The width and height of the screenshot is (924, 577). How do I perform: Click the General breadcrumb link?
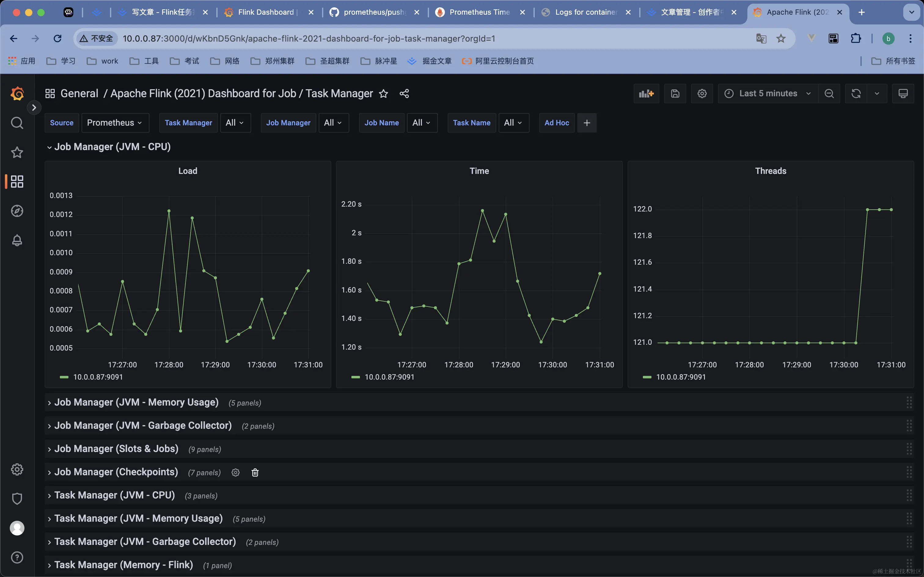(79, 94)
